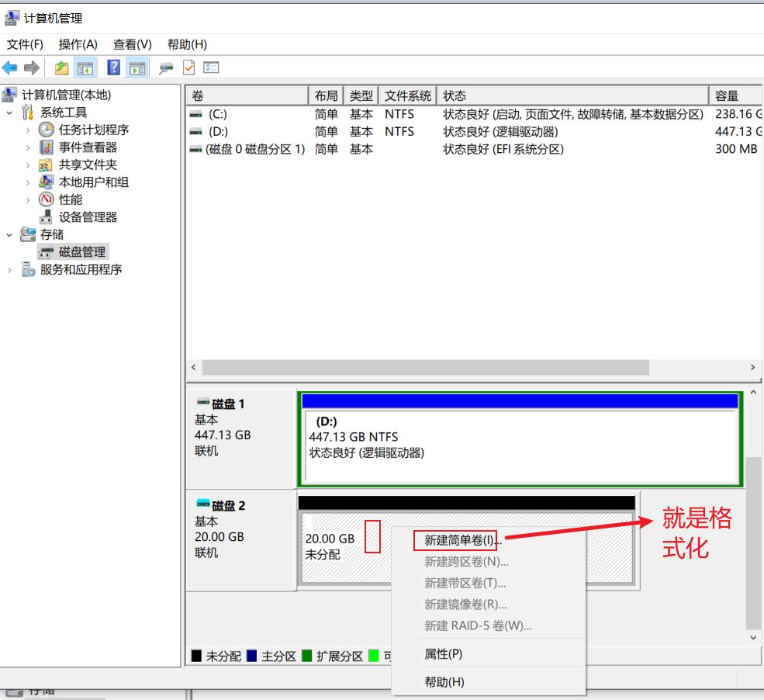
Task: Expand 服务和应用程序 in the tree
Action: (9, 270)
